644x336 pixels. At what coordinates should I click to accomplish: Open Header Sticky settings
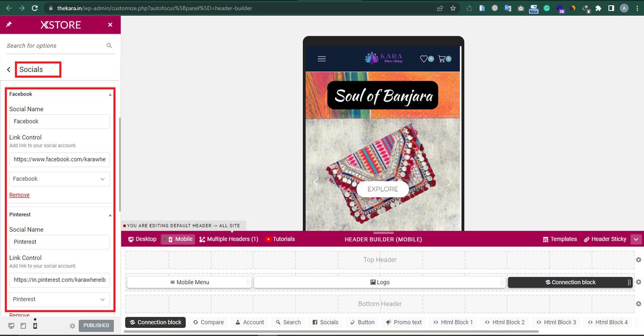coord(605,239)
